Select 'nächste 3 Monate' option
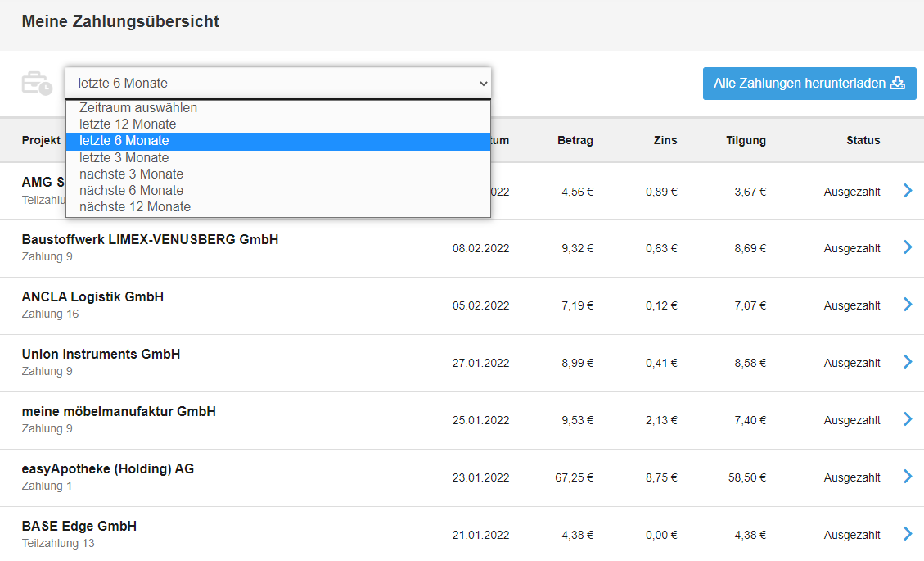Viewport: 924px width, 561px height. coord(131,174)
